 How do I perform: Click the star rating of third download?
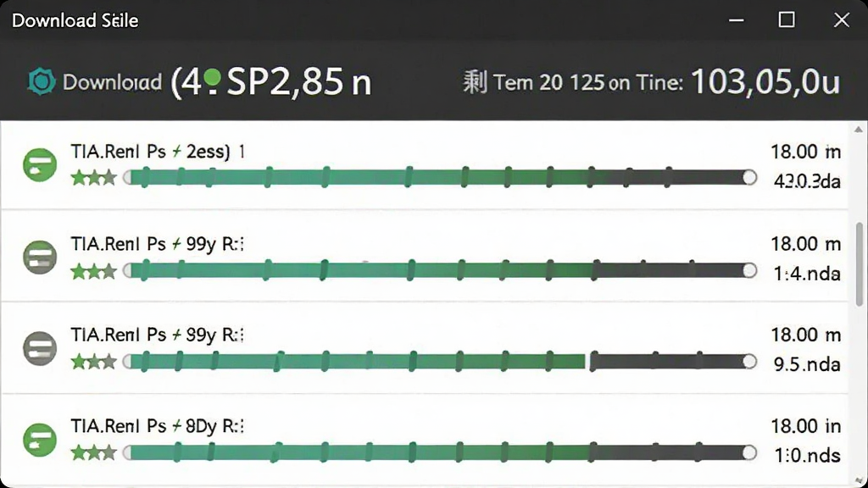click(93, 362)
